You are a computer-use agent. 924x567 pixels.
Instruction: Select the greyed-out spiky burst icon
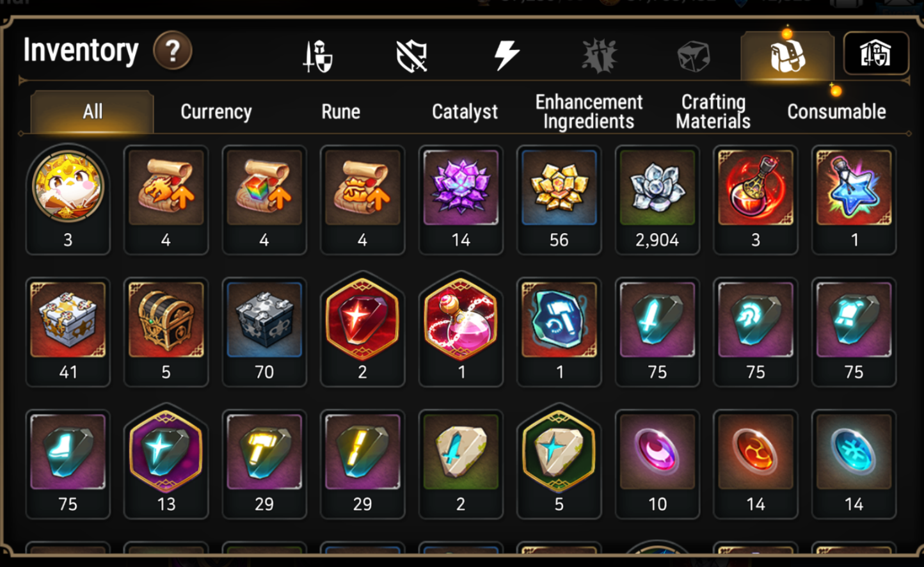tap(600, 56)
